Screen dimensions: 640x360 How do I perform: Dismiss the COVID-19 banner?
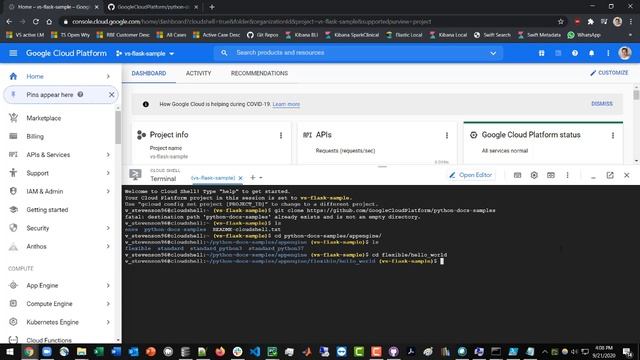[602, 104]
